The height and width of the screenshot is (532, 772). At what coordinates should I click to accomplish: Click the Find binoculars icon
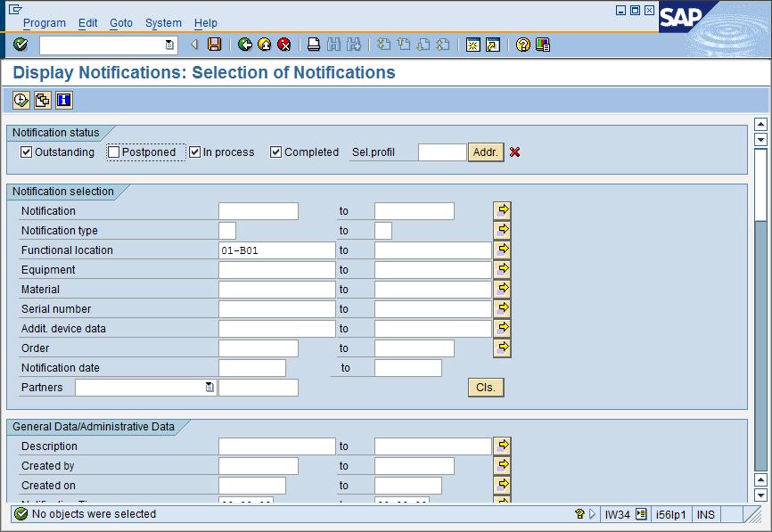click(x=333, y=45)
